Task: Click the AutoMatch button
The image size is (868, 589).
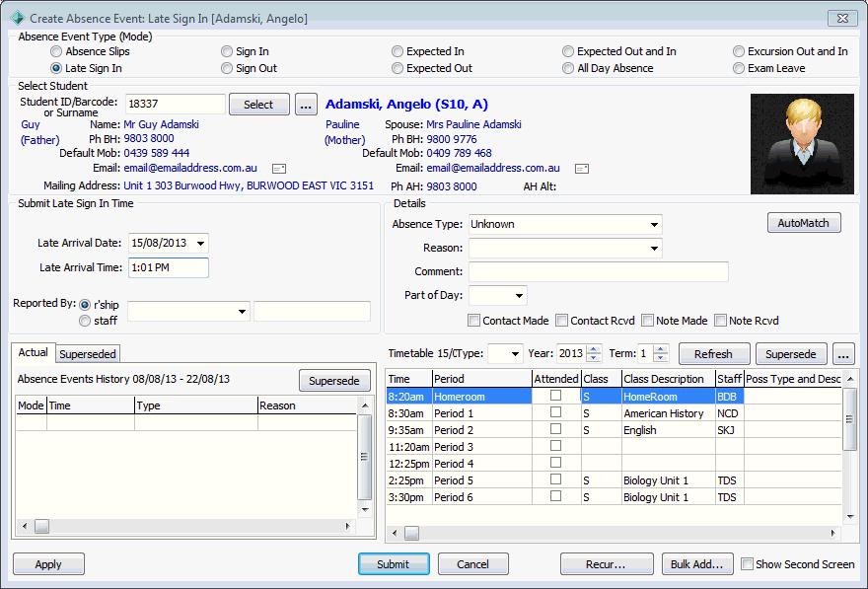Action: pos(804,223)
